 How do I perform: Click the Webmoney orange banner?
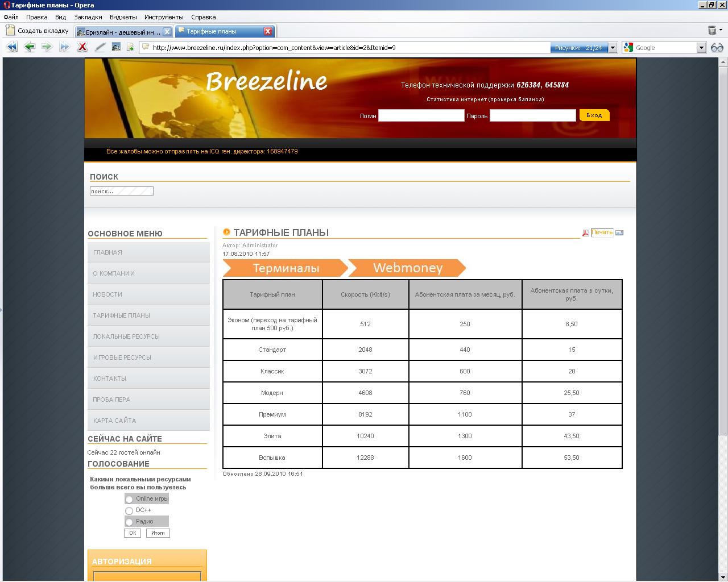click(x=407, y=268)
